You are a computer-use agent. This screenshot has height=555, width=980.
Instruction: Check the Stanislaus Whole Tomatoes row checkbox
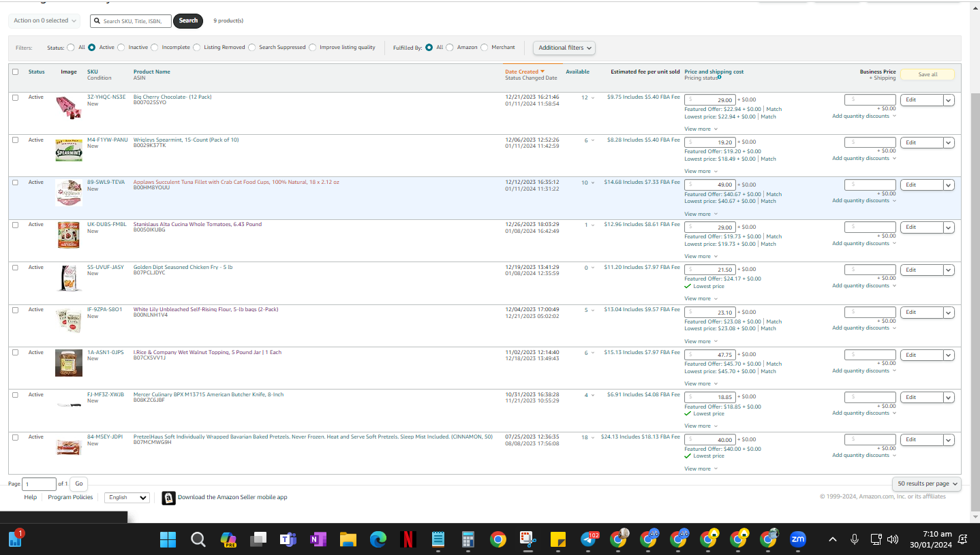point(16,225)
